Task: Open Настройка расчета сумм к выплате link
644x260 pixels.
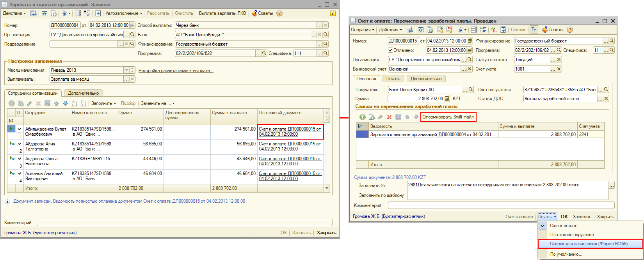Action: 176,71
